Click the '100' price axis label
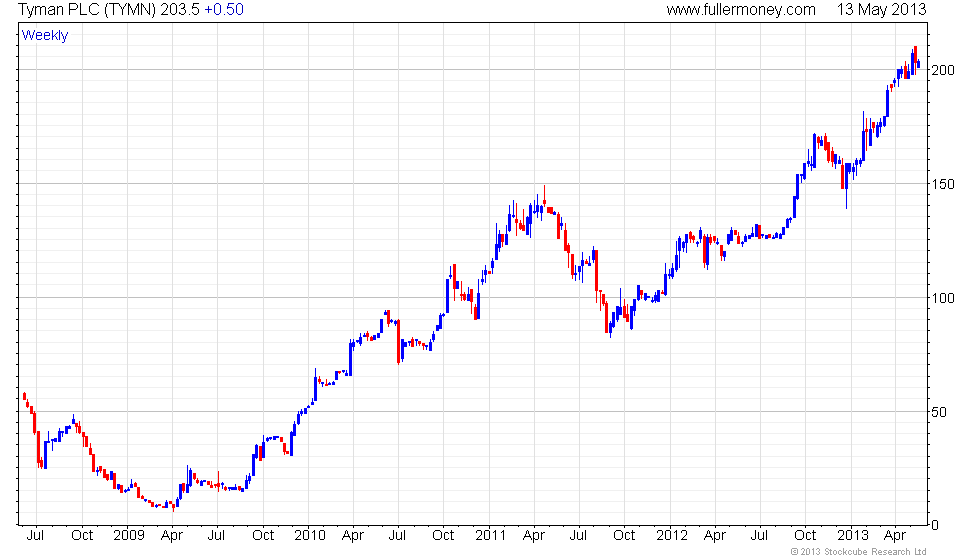This screenshot has width=980, height=560. (x=943, y=298)
